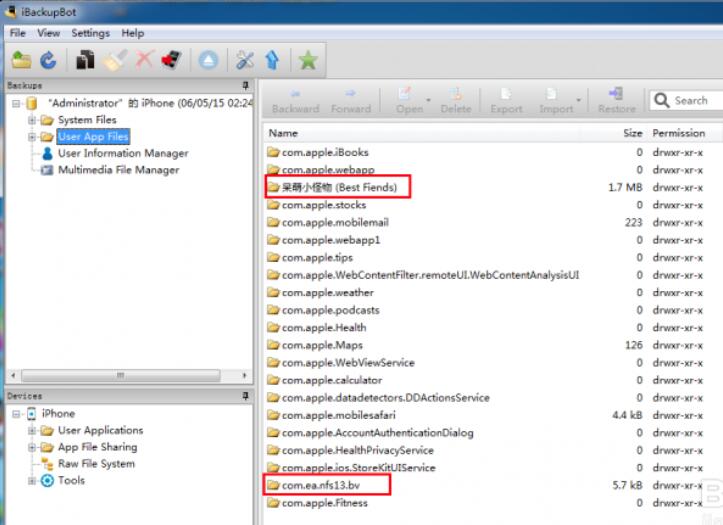
Task: Collapse the iPhone device tree node
Action: [x=16, y=414]
